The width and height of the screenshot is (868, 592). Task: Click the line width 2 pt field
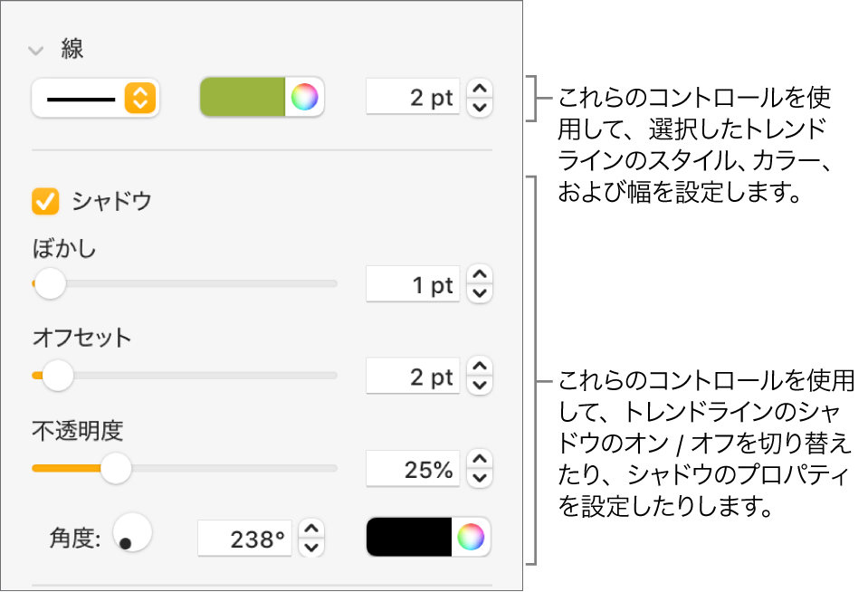414,98
